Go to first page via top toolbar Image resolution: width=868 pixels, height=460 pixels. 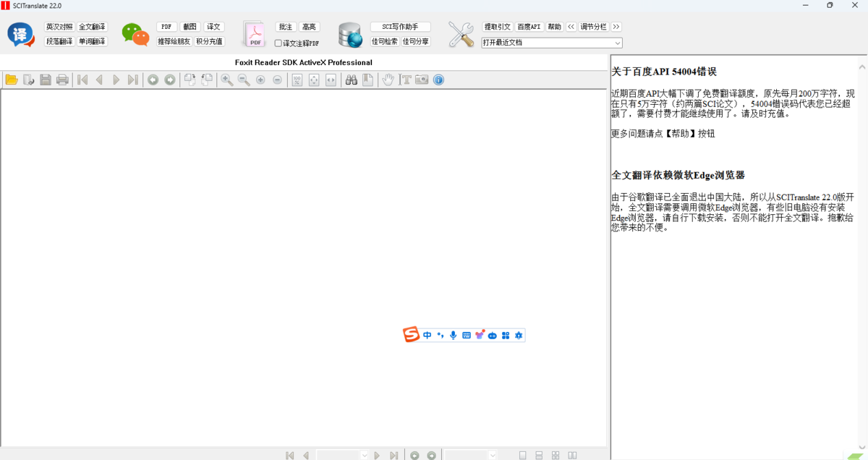[82, 80]
